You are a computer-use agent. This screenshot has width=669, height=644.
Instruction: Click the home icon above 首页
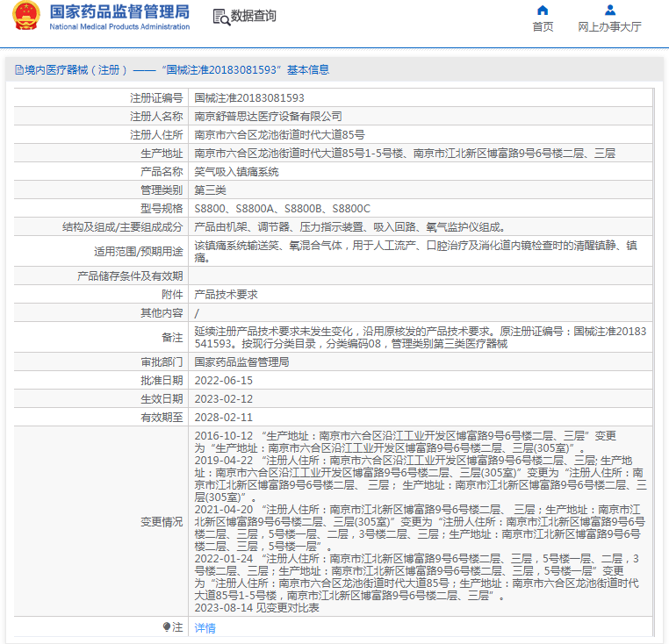click(x=543, y=10)
